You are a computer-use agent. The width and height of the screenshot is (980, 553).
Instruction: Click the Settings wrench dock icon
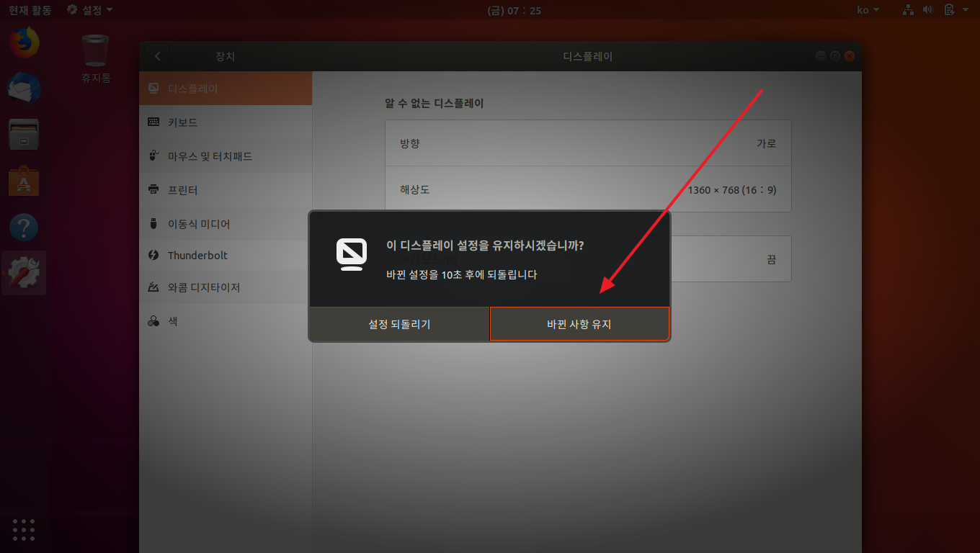point(24,273)
